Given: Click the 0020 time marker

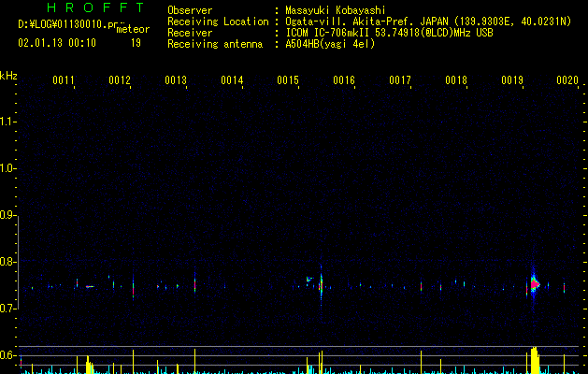Looking at the screenshot, I should point(567,79).
